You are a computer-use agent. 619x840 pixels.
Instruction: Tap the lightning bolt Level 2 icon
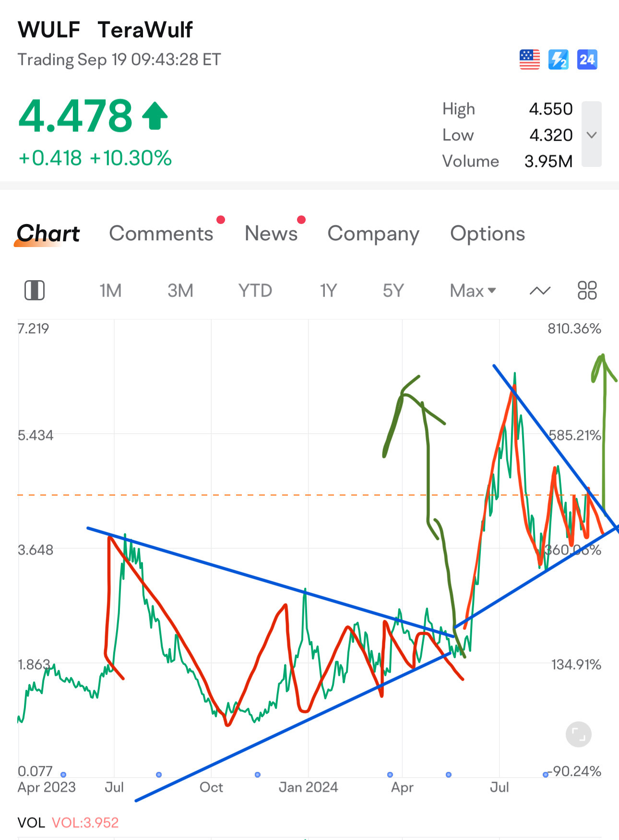tap(558, 59)
